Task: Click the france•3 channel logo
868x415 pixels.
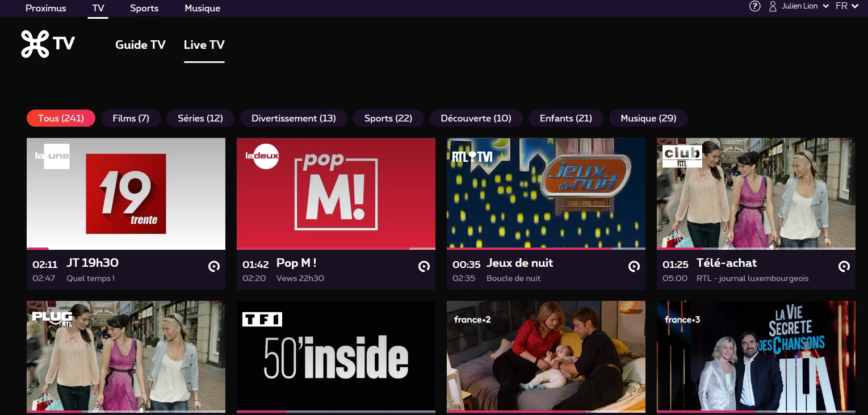Action: tap(682, 320)
